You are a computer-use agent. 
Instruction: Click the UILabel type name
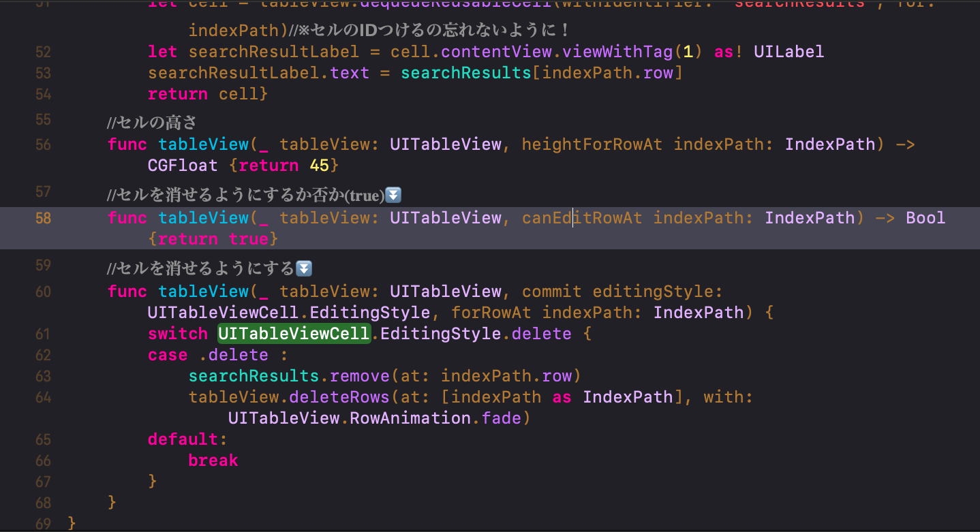click(788, 52)
